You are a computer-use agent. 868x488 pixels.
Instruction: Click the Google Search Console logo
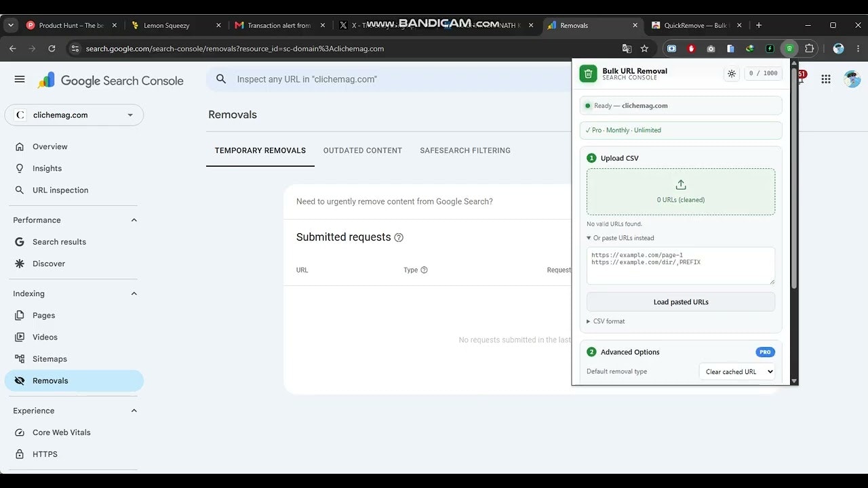[x=110, y=81]
